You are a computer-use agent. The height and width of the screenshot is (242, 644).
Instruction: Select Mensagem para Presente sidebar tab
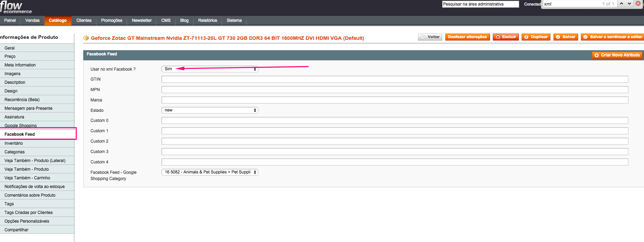(x=37, y=108)
